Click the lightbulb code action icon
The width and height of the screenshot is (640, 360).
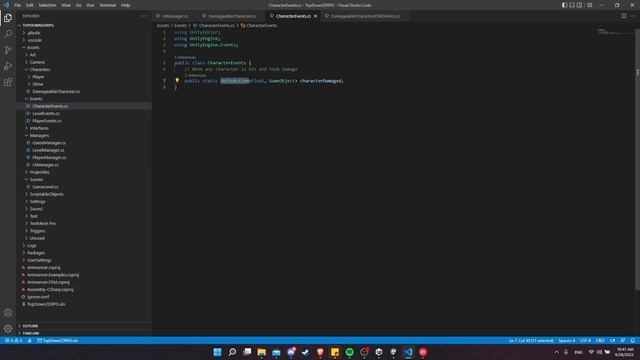click(x=177, y=81)
